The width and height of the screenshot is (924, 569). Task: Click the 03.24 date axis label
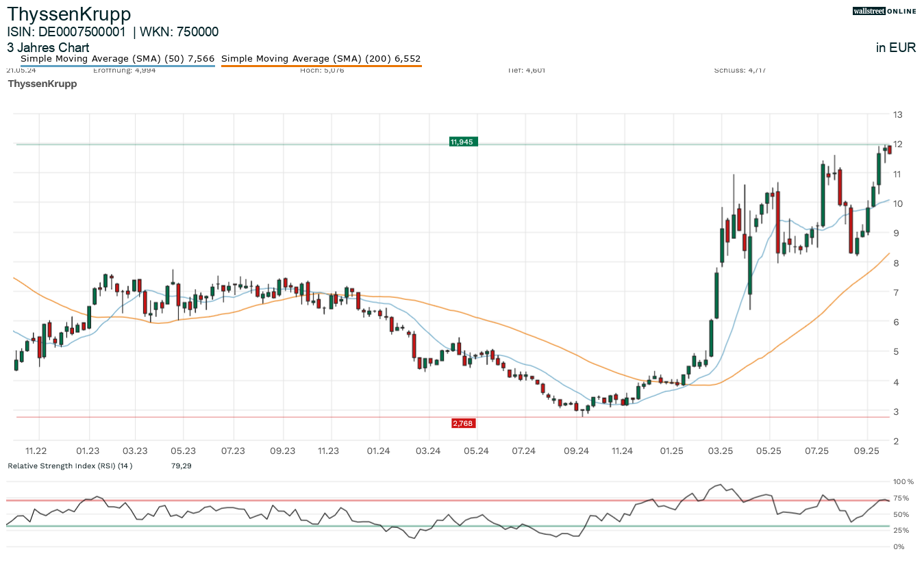(427, 451)
